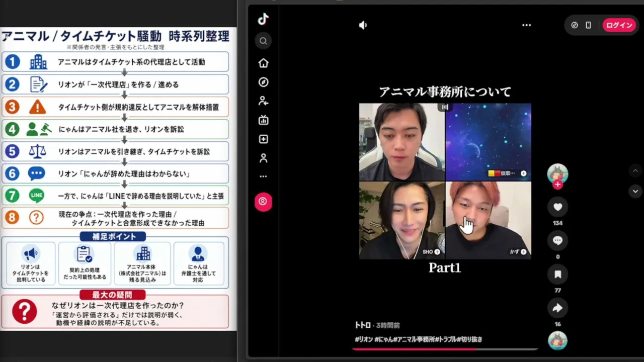Mute the video with the speaker icon
Screen dimensions: 644x362
tap(363, 25)
